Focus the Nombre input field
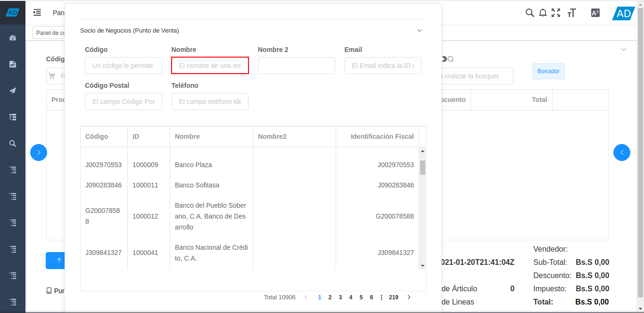Viewport: 644px width, 313px height. coord(210,66)
